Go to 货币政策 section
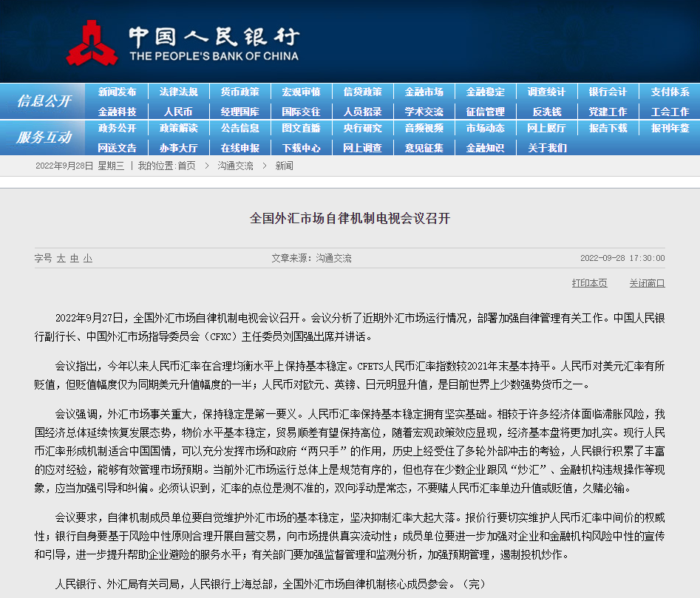This screenshot has width=700, height=598. click(x=239, y=92)
